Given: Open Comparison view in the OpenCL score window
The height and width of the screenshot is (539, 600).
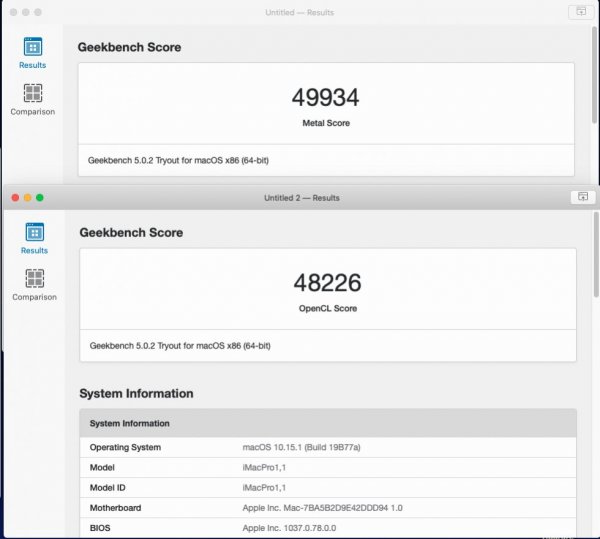Looking at the screenshot, I should pos(34,281).
